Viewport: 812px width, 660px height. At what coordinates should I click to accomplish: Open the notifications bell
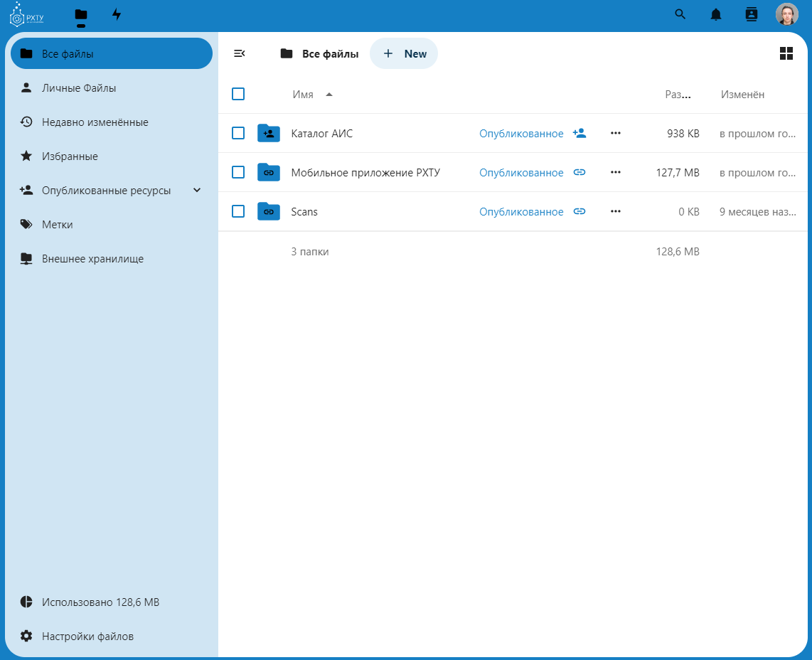point(716,14)
